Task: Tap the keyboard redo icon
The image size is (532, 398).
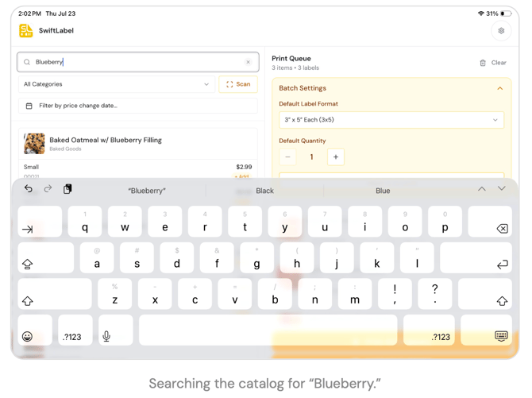Action: point(48,188)
